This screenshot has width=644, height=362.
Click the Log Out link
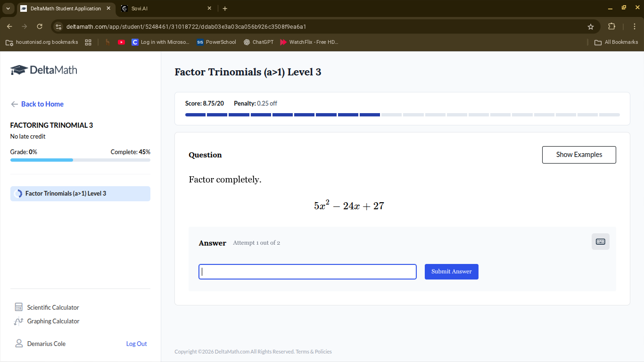tap(136, 344)
